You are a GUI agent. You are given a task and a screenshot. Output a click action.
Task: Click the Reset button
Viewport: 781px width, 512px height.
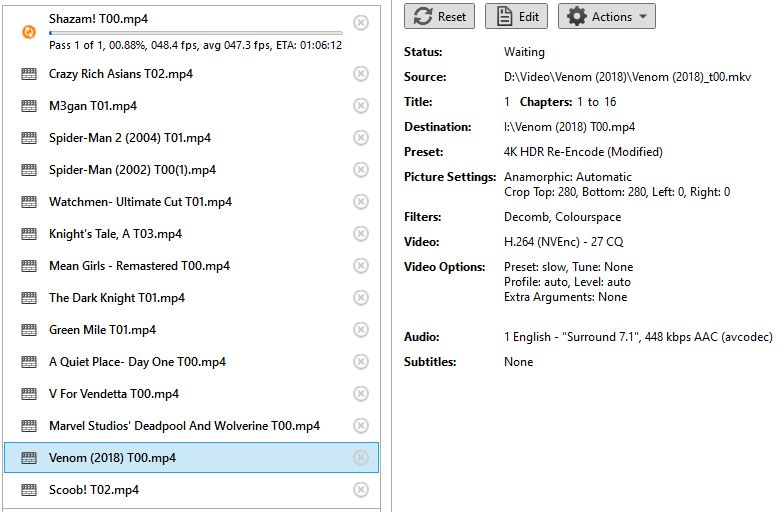[x=439, y=16]
